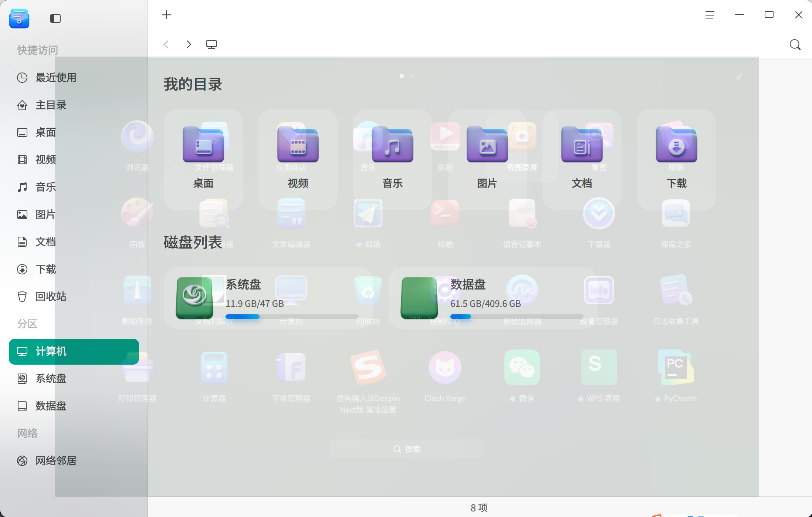Open 图片 in sidebar
The image size is (812, 517).
point(74,214)
